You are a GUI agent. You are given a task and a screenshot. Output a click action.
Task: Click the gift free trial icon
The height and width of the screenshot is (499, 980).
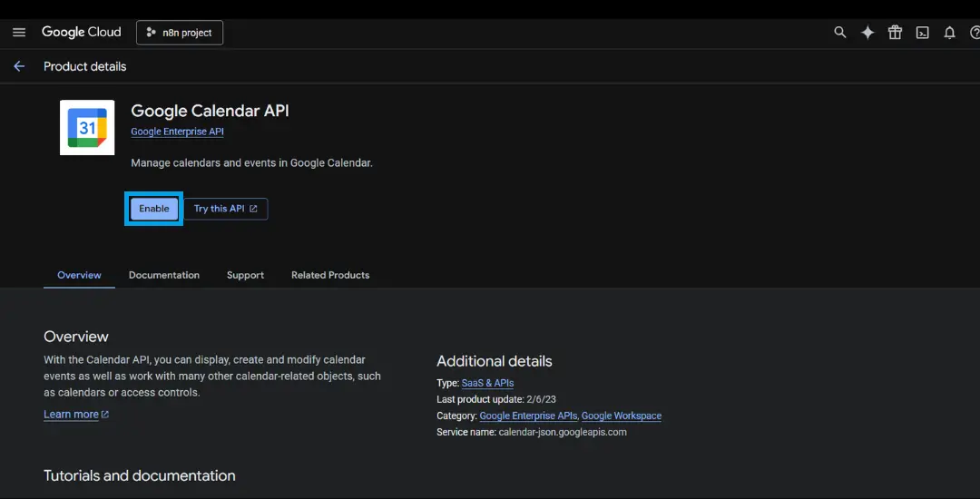point(895,33)
